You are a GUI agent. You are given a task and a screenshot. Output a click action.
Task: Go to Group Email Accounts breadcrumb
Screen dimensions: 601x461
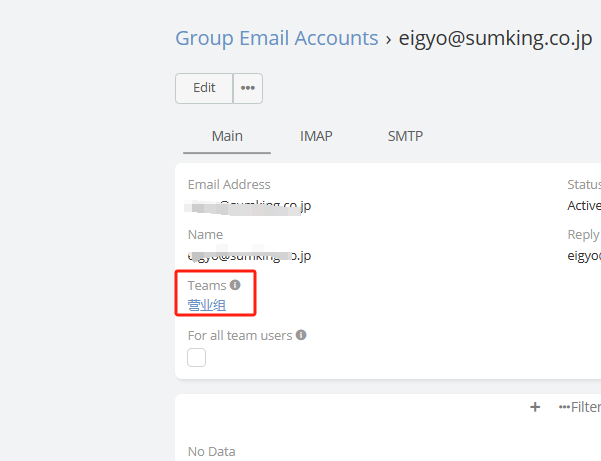pyautogui.click(x=276, y=39)
